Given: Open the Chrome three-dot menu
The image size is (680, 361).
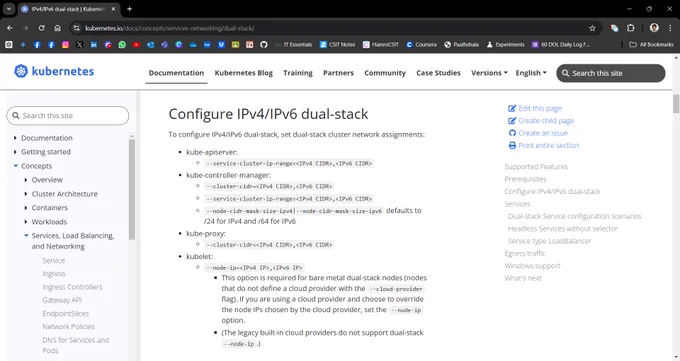Looking at the screenshot, I should tap(670, 28).
